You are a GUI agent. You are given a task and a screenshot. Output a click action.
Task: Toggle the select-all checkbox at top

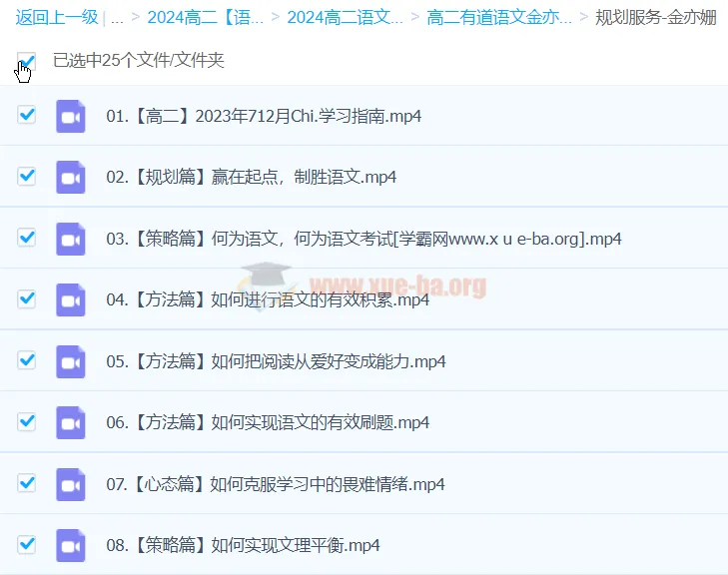[x=27, y=61]
